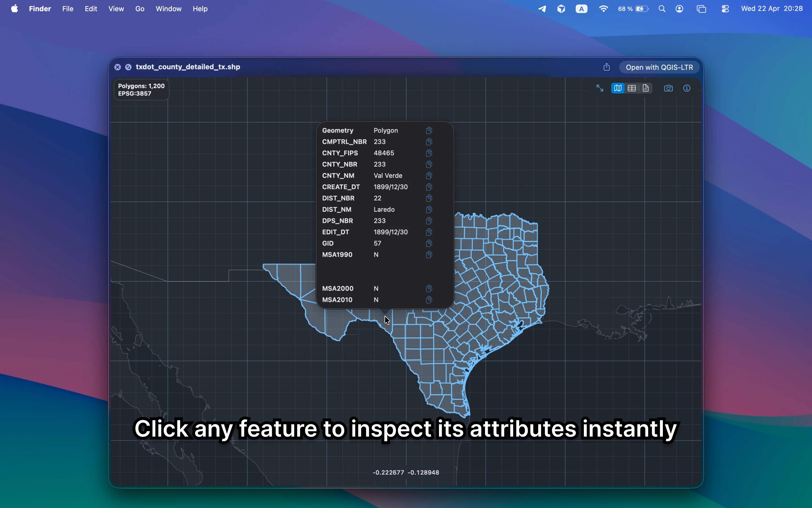This screenshot has width=812, height=508.
Task: Click the 'Laredo' district name value
Action: point(384,210)
